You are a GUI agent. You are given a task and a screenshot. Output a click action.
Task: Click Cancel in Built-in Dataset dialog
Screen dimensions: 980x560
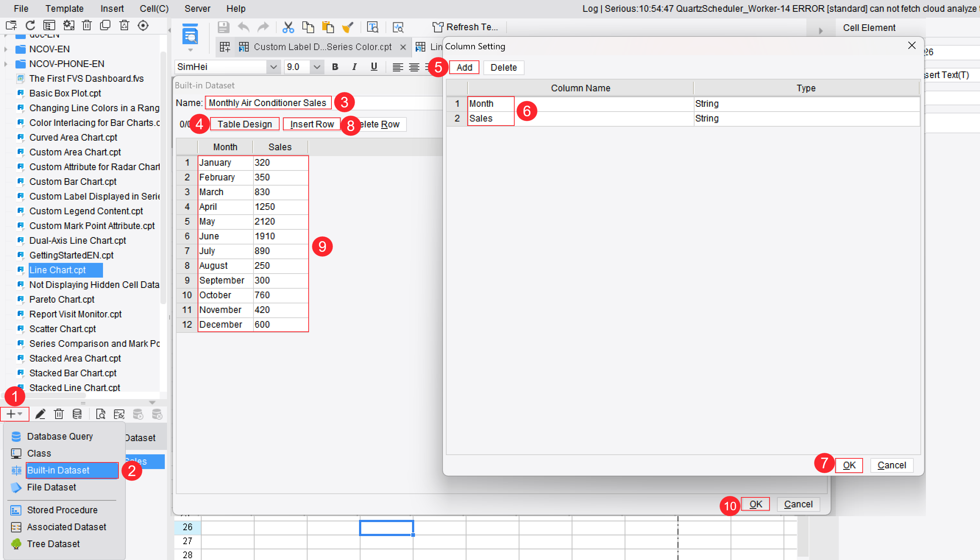click(798, 504)
